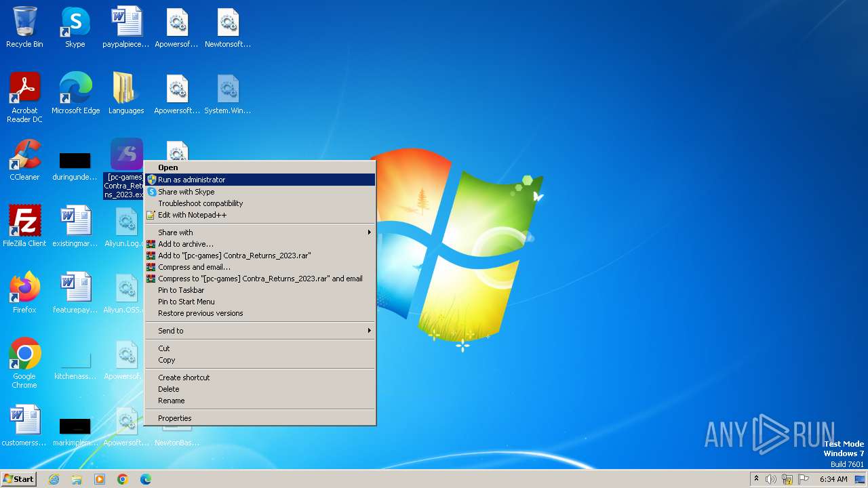Select the duringunde black thumbnail icon
868x488 pixels.
coord(75,167)
